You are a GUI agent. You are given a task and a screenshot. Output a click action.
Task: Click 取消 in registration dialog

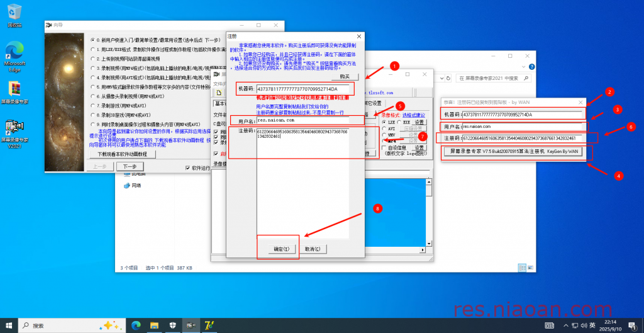[313, 249]
